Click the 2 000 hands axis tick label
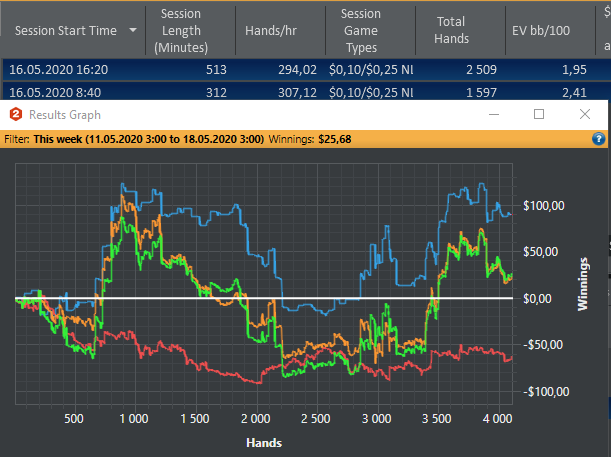The width and height of the screenshot is (611, 457). [x=255, y=419]
